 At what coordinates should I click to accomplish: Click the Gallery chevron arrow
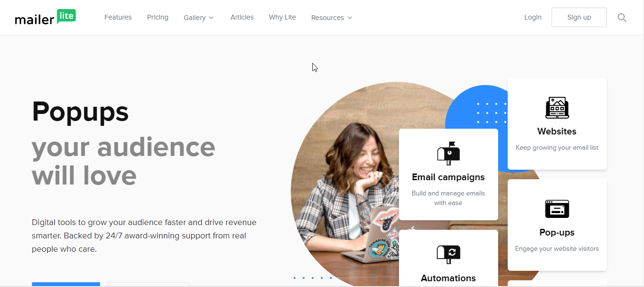point(212,18)
